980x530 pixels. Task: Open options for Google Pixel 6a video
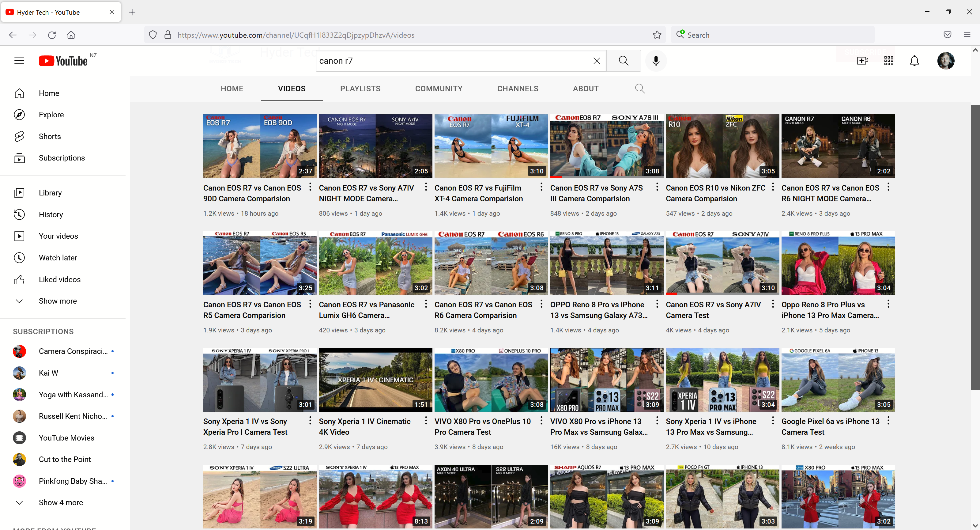click(888, 420)
